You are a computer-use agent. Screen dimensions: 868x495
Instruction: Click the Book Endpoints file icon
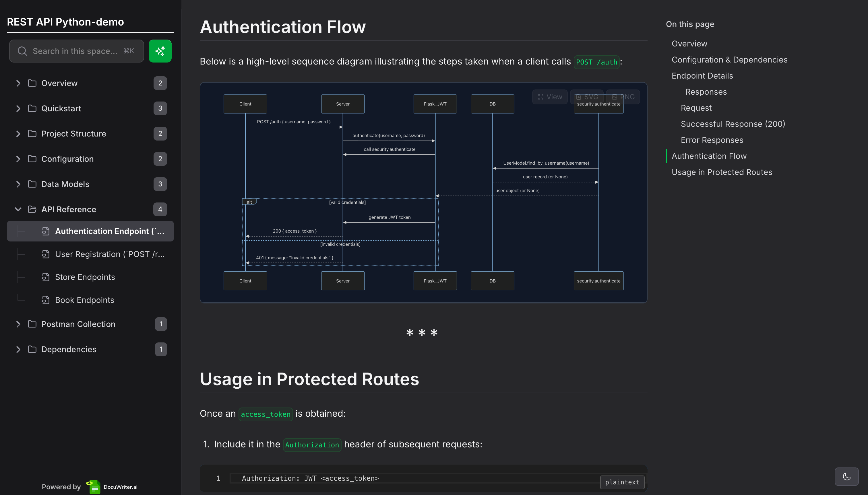(46, 300)
